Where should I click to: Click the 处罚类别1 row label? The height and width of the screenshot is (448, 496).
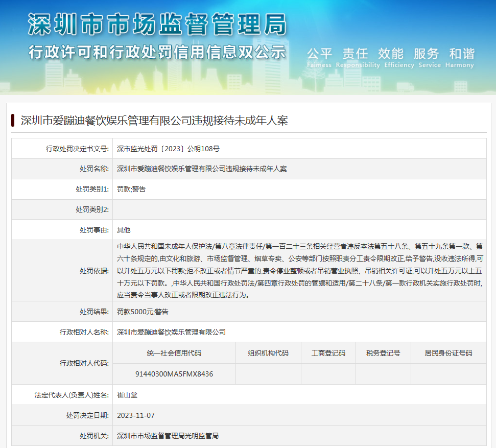click(92, 189)
